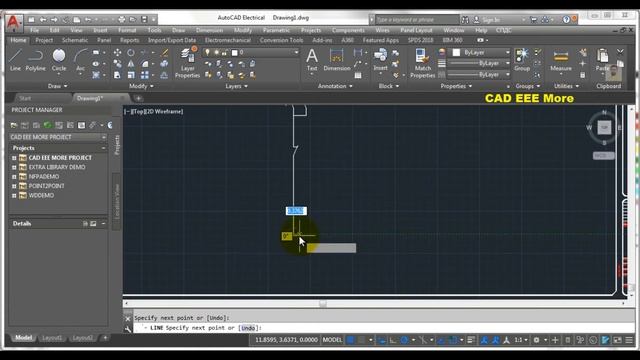
Task: Switch to the Panel ribbon tab
Action: [104, 40]
